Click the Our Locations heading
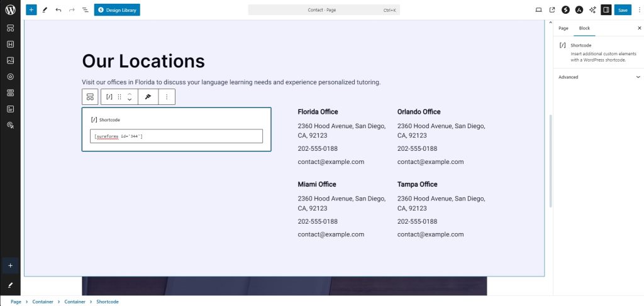 pyautogui.click(x=143, y=61)
